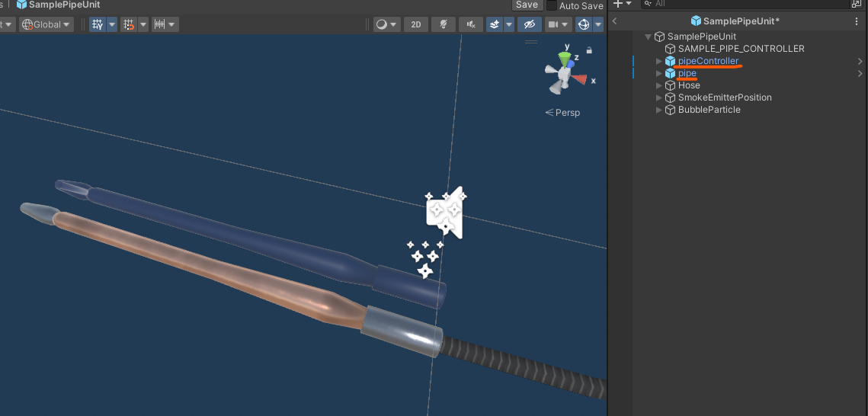Open scene effects dropdown arrow
Screen dimensions: 868x416
click(509, 24)
